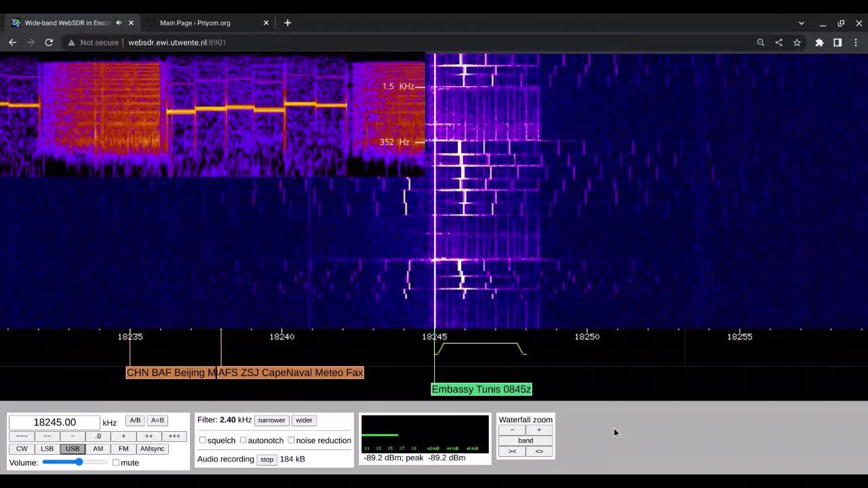Open the Chrome three-dot menu
Screen dimensions: 868x488
pos(856,42)
